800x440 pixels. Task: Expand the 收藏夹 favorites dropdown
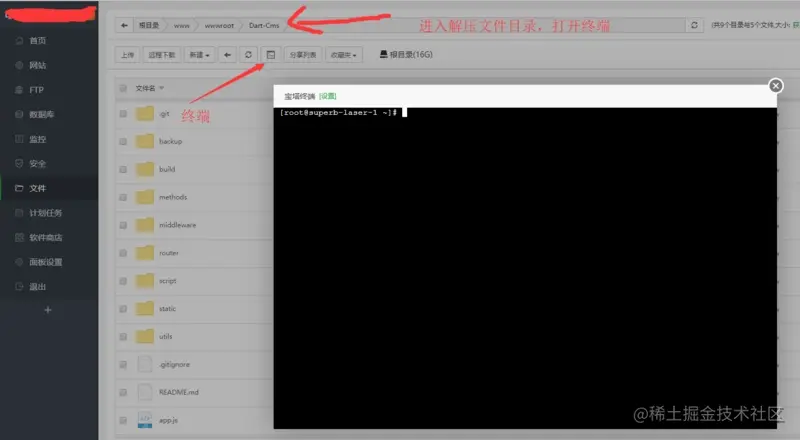pyautogui.click(x=344, y=55)
